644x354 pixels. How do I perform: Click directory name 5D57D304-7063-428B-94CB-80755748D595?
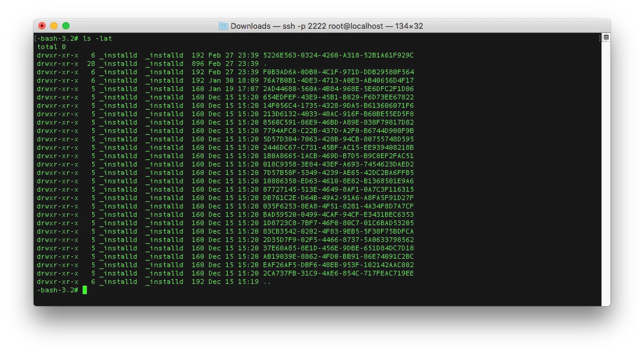338,139
